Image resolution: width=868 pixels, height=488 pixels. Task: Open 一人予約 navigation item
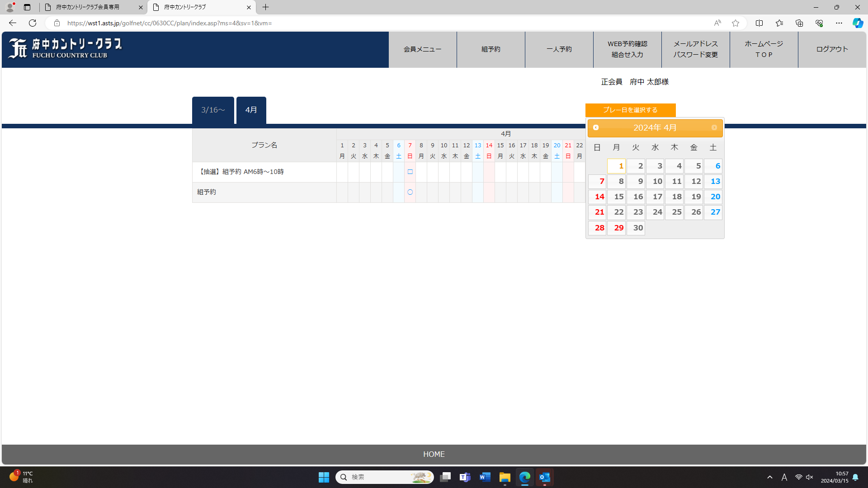[x=559, y=49]
